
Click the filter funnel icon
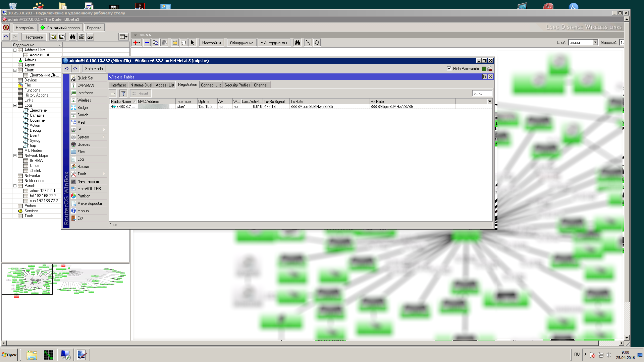123,94
